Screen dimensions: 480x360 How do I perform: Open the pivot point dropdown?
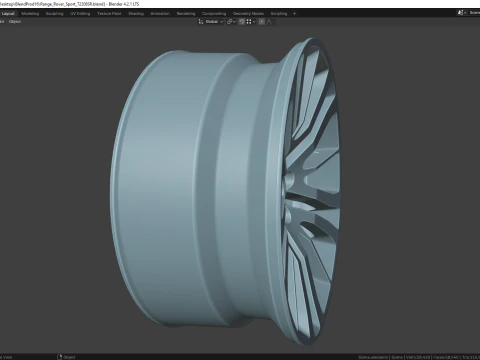(x=231, y=22)
